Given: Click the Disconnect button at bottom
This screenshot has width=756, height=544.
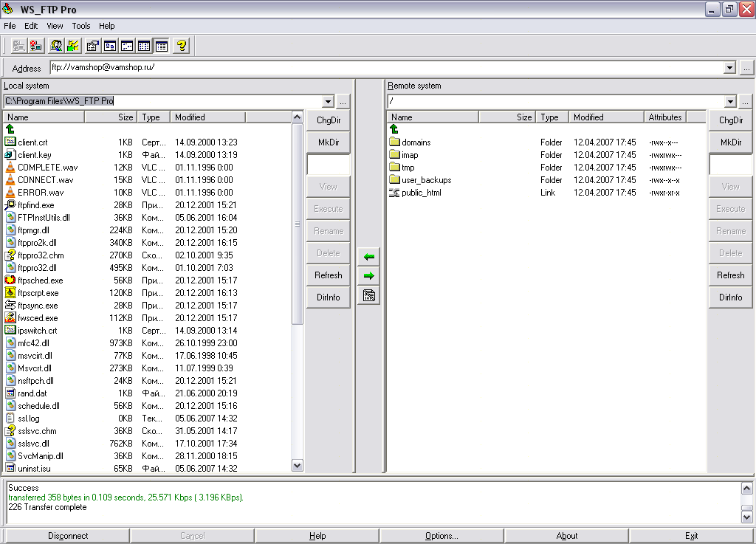Looking at the screenshot, I should pyautogui.click(x=68, y=536).
